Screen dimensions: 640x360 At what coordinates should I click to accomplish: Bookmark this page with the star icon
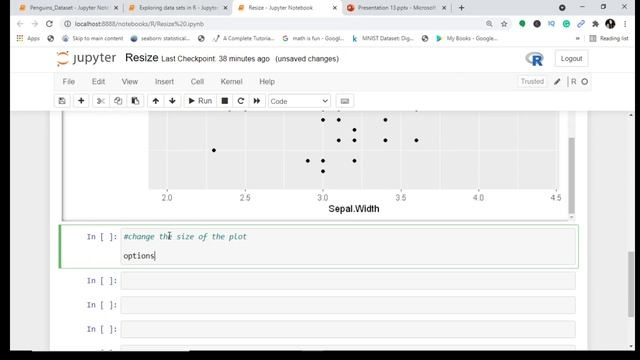tap(504, 24)
